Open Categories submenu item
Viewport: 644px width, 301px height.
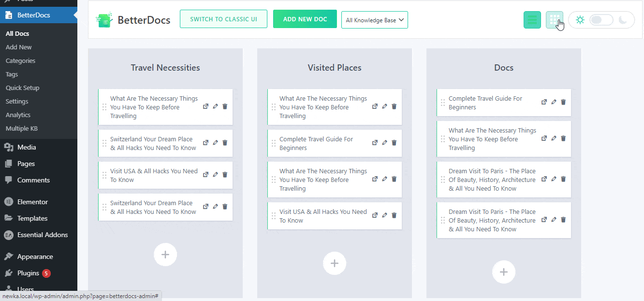point(20,61)
